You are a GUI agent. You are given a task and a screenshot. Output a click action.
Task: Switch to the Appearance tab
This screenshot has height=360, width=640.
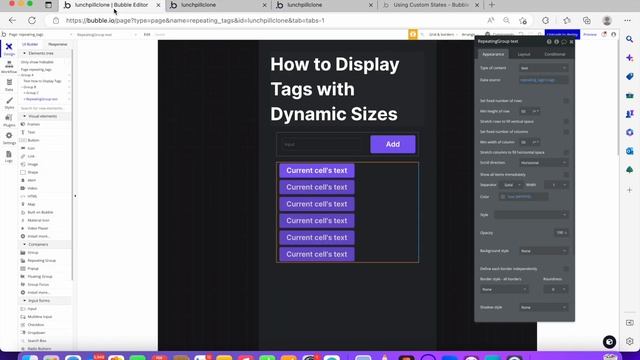(x=493, y=54)
